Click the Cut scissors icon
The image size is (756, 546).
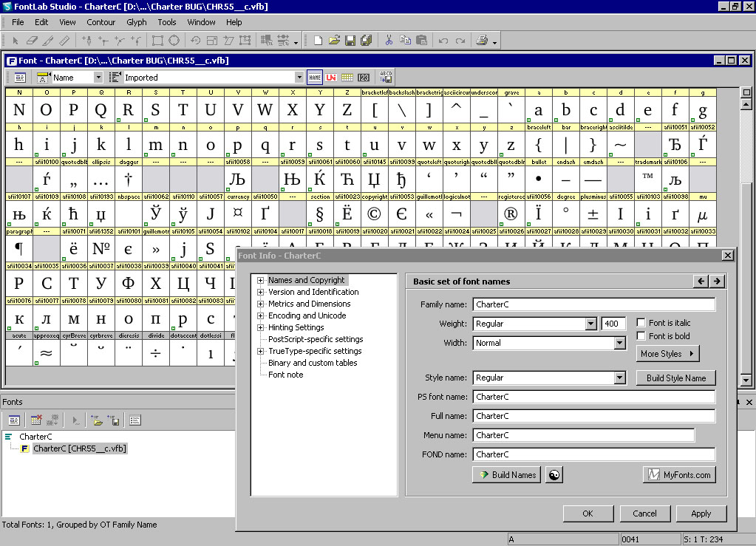[x=389, y=41]
